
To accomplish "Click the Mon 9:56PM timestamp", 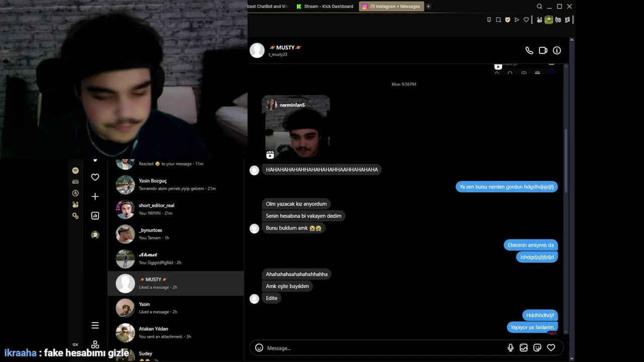I will pos(404,84).
